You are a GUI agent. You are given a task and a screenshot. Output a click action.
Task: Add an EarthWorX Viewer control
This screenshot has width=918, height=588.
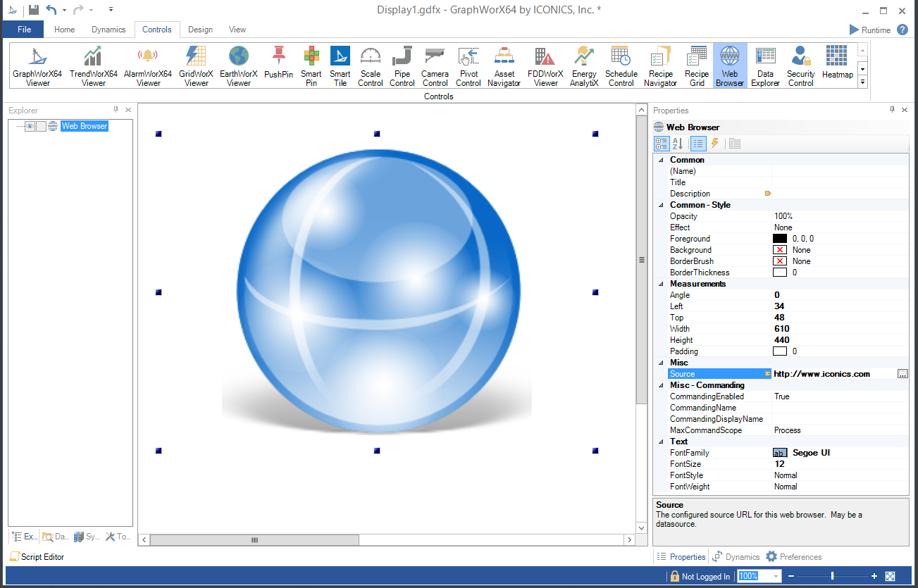(238, 66)
